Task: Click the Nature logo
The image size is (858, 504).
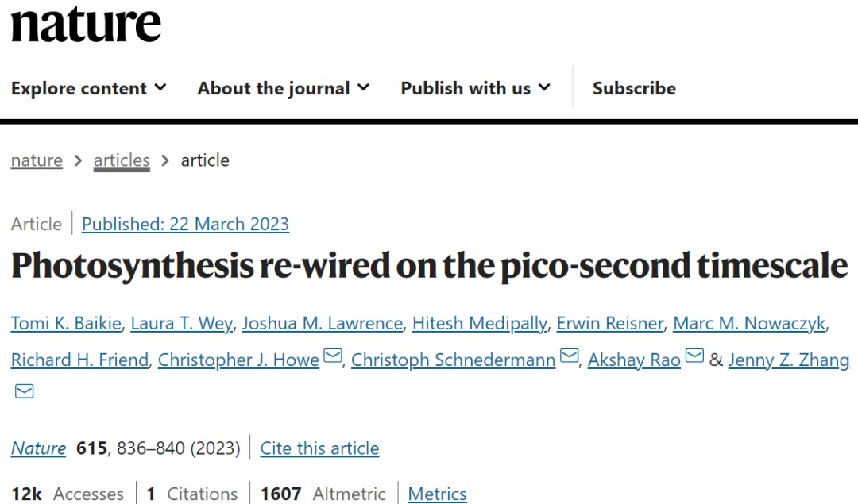Action: pyautogui.click(x=86, y=25)
